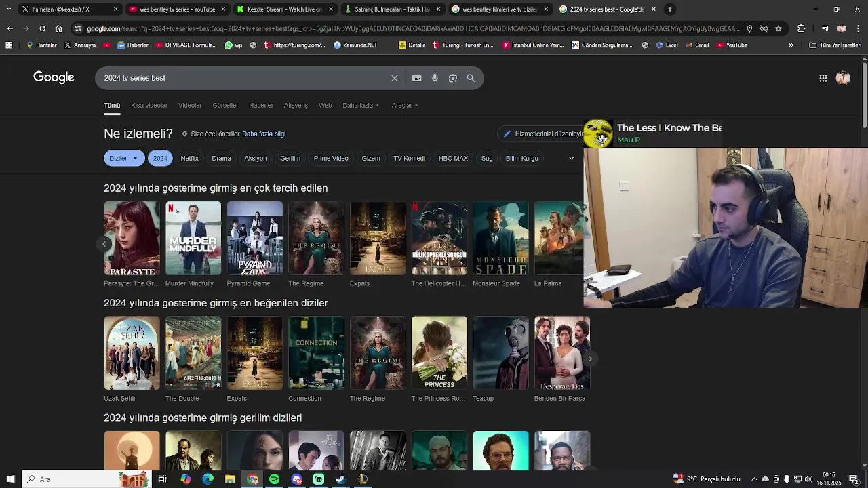Toggle the 'Bilim Kurgu' filter chip
Viewport: 868px width, 488px height.
(x=521, y=158)
